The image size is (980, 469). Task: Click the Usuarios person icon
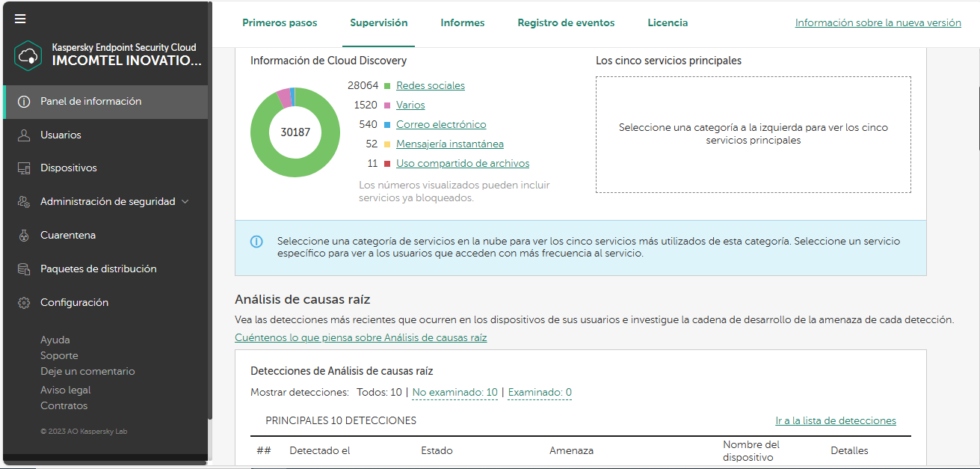tap(24, 135)
